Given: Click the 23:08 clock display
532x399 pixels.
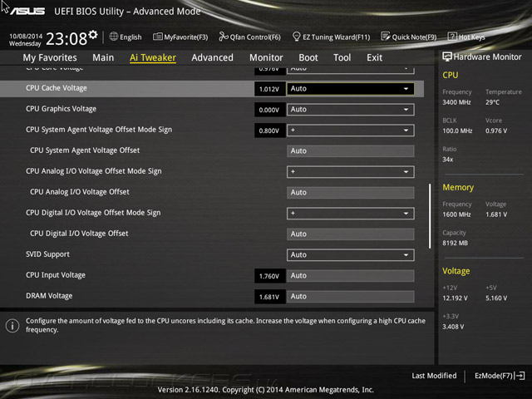Looking at the screenshot, I should coord(66,39).
